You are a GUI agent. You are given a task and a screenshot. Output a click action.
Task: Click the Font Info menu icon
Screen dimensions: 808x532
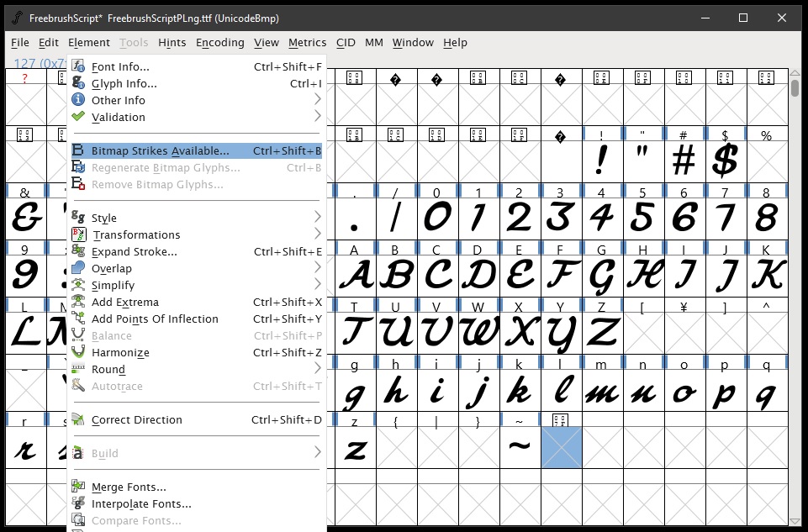78,66
